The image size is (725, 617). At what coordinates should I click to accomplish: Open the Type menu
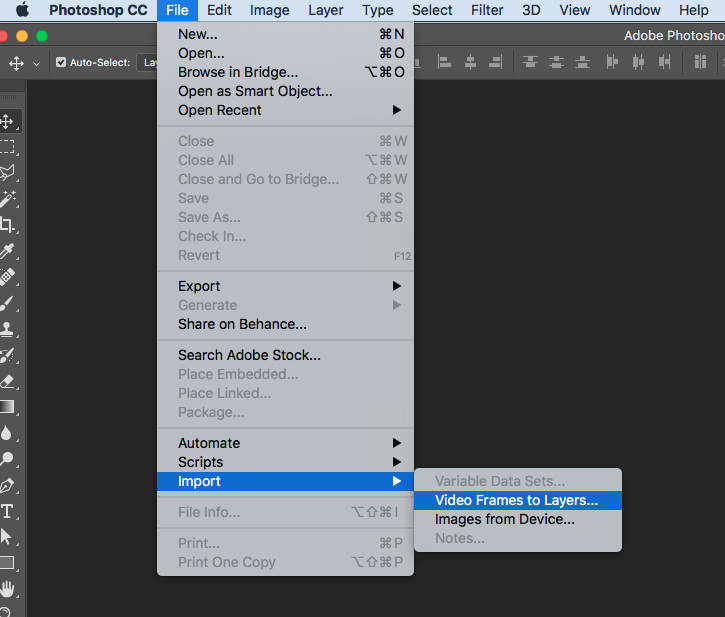click(x=378, y=10)
